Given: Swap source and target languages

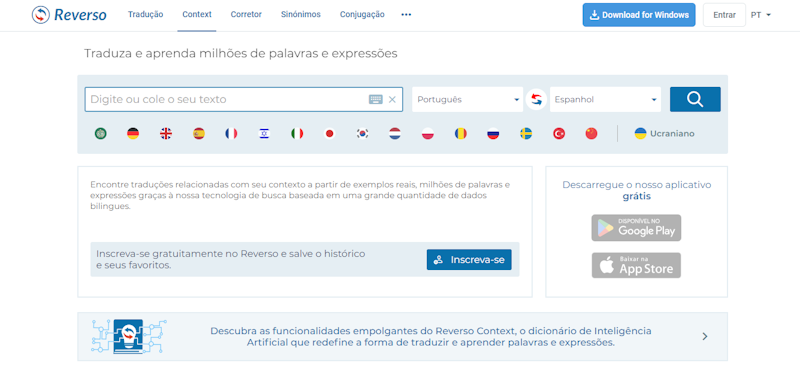Looking at the screenshot, I should (x=536, y=100).
